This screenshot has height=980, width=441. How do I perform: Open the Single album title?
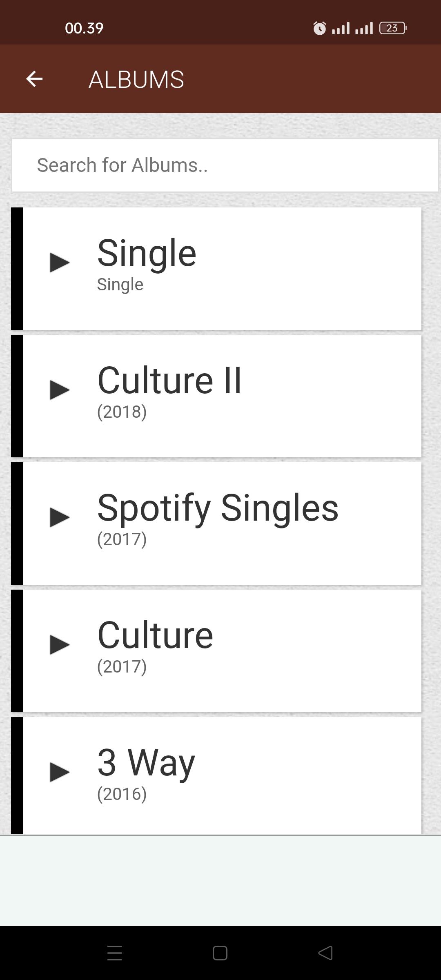pyautogui.click(x=147, y=254)
